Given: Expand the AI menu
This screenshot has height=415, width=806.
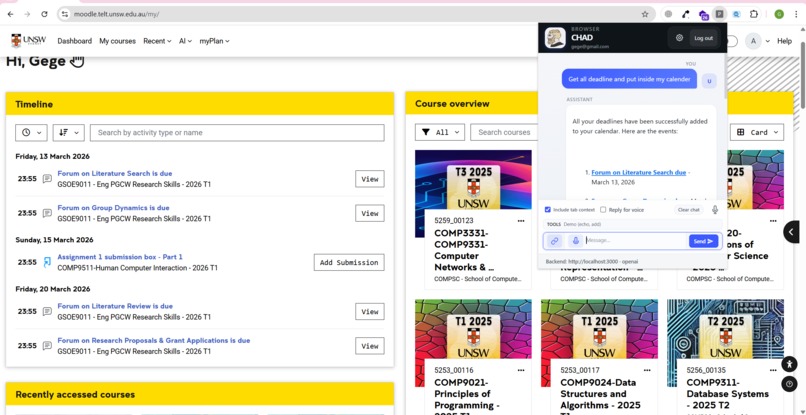Looking at the screenshot, I should [x=185, y=41].
